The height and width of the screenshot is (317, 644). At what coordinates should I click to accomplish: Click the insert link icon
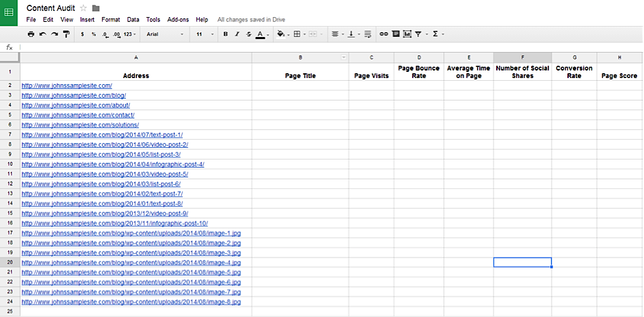point(384,34)
